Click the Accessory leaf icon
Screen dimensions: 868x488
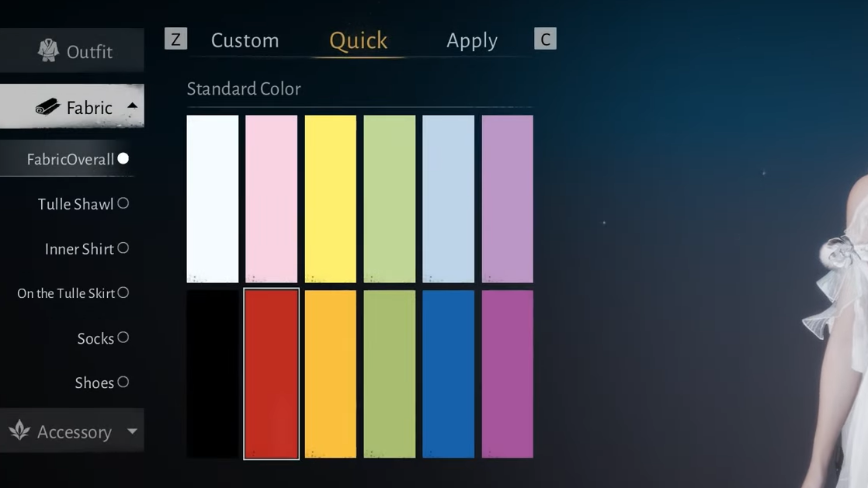click(19, 431)
